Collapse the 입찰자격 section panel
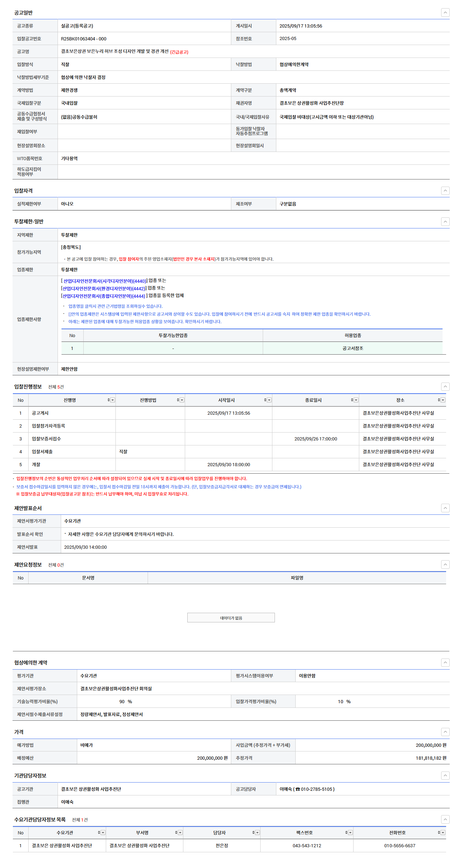 [x=445, y=191]
